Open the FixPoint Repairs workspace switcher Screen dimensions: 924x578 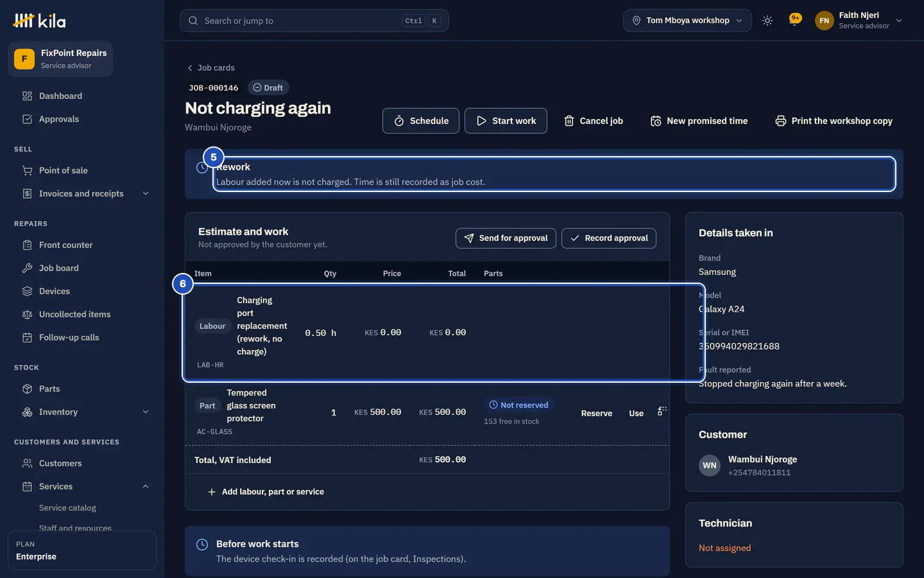coord(60,59)
